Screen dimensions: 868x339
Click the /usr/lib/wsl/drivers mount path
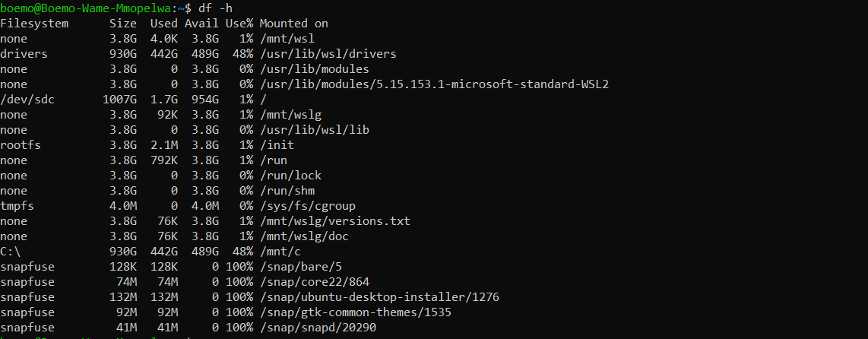click(x=328, y=54)
